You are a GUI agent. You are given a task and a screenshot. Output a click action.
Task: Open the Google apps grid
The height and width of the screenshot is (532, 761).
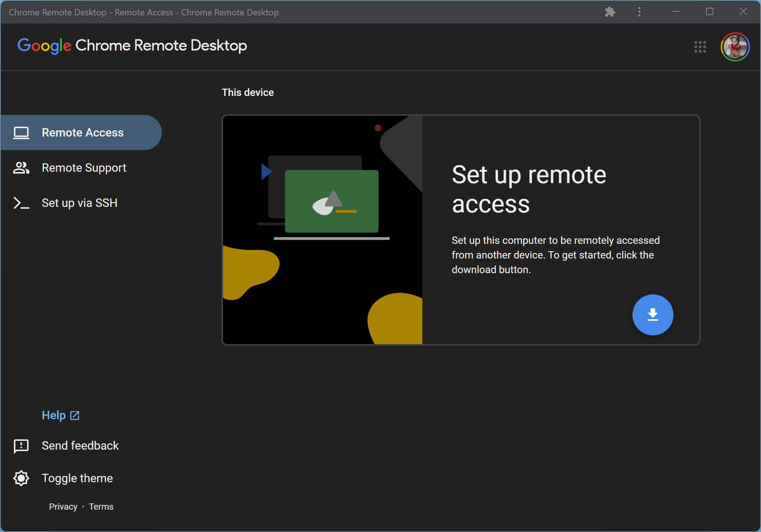(x=700, y=47)
